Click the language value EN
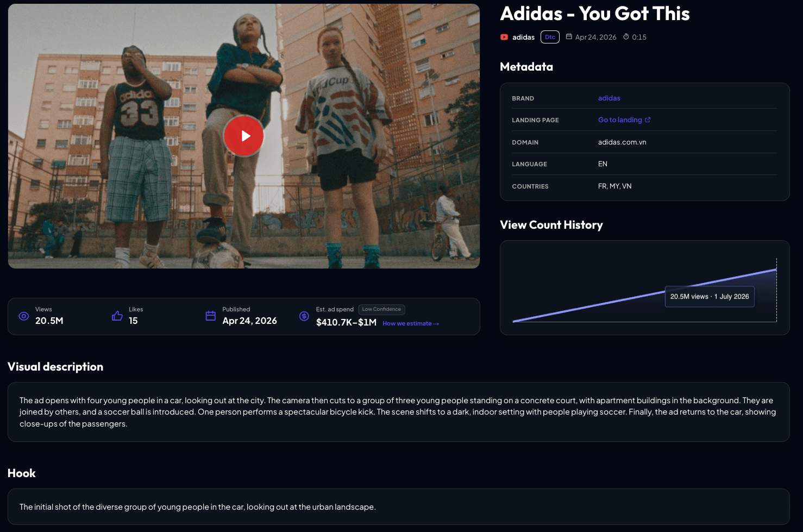This screenshot has width=803, height=532. pyautogui.click(x=603, y=164)
